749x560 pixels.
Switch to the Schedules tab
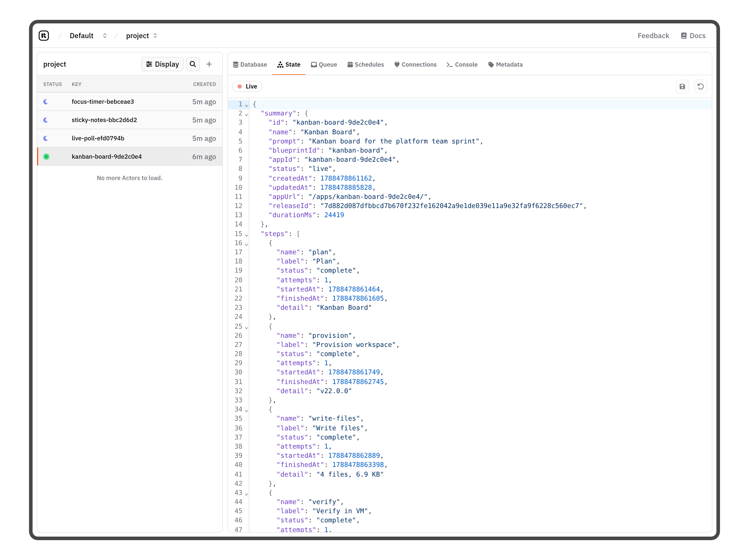366,64
